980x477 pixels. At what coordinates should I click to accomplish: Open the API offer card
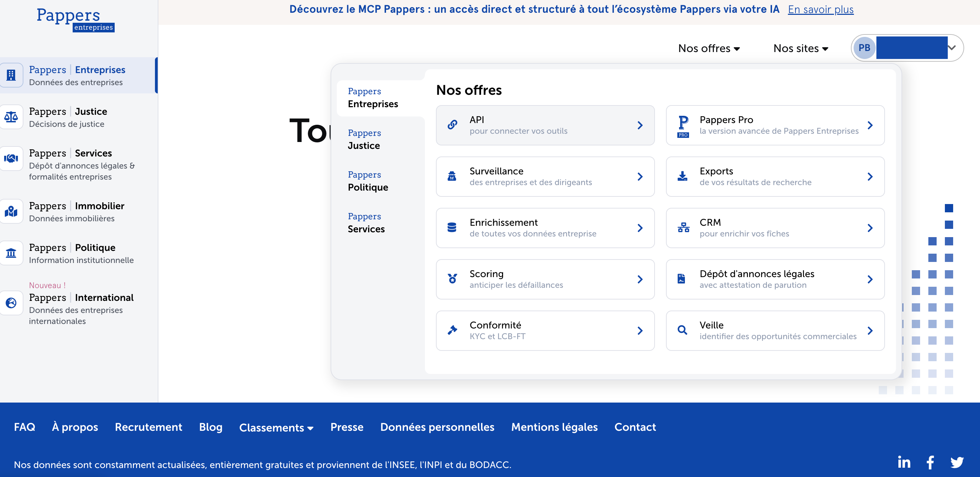545,125
